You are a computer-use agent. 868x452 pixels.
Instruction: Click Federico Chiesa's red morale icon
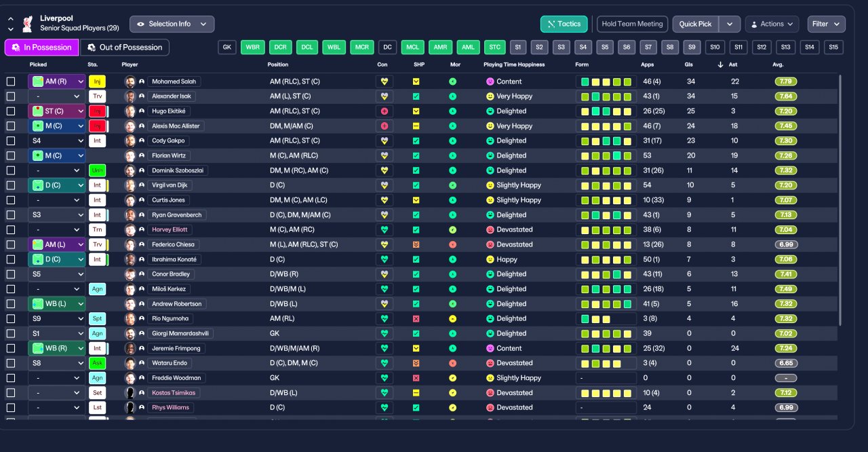pyautogui.click(x=453, y=244)
